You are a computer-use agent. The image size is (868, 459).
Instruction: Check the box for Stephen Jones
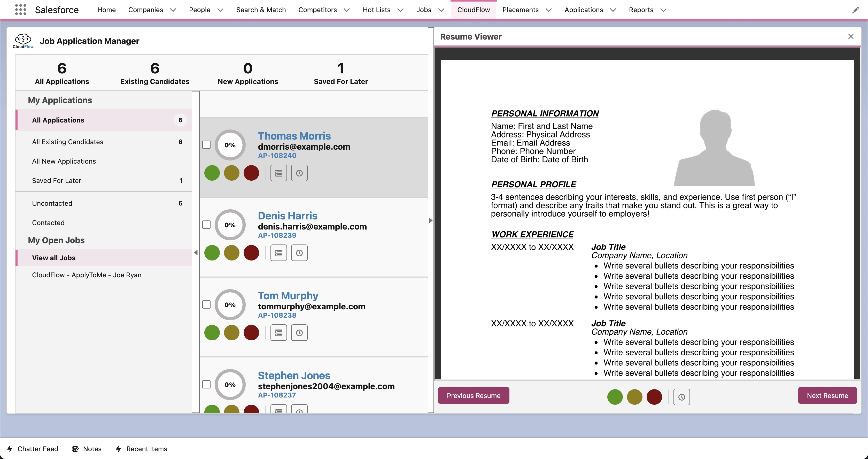pyautogui.click(x=206, y=385)
